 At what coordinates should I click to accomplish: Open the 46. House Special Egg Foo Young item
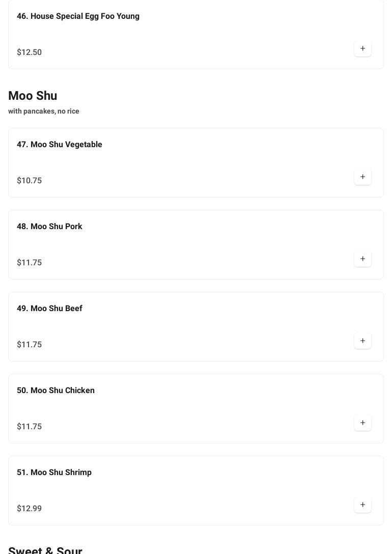pyautogui.click(x=78, y=16)
